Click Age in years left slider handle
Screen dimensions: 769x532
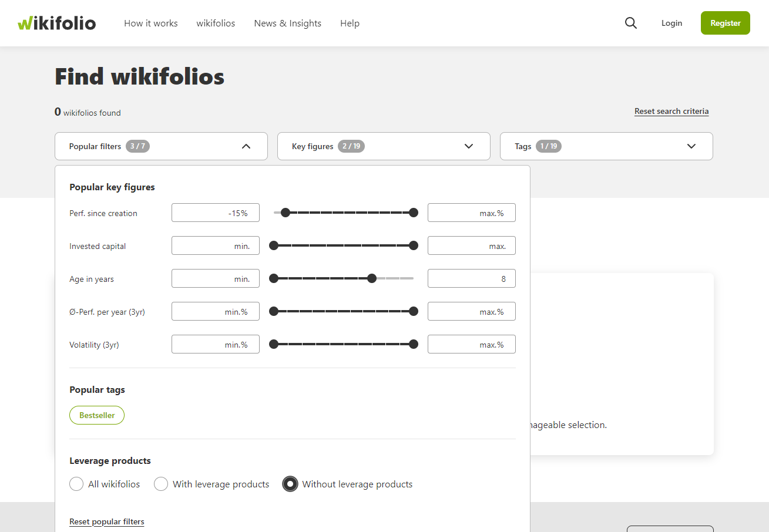point(274,278)
